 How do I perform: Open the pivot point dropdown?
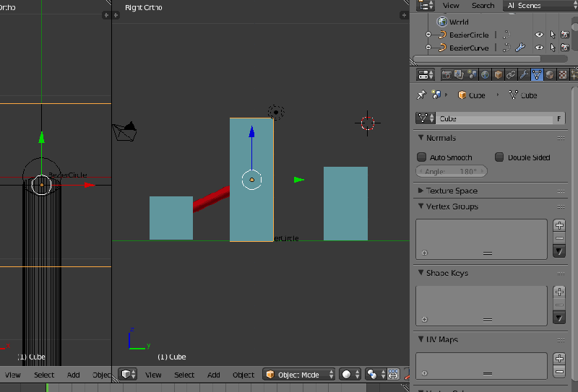[376, 375]
